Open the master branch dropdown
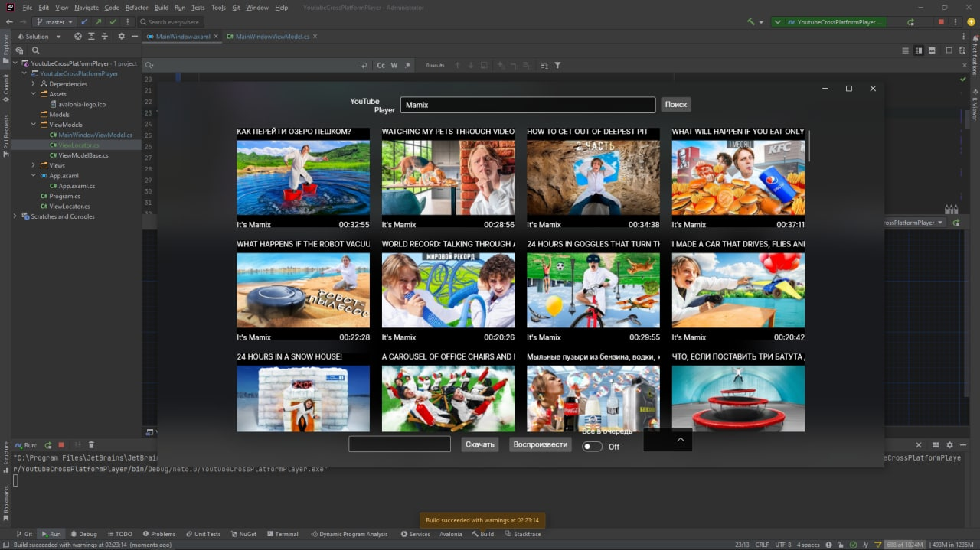Viewport: 980px width, 550px height. click(x=55, y=22)
